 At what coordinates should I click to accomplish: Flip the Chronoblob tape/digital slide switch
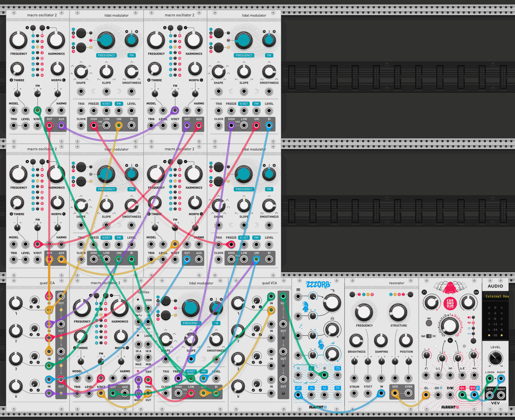[x=429, y=336]
